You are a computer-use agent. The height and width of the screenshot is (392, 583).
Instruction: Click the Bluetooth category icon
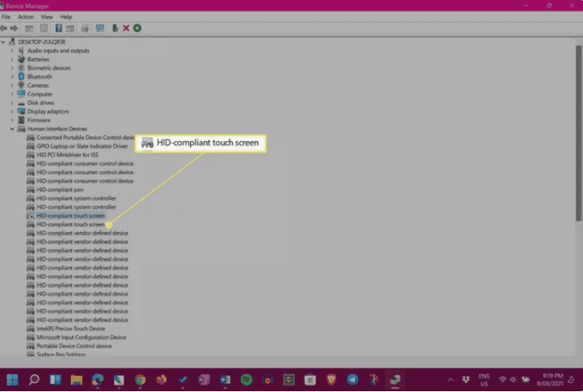pyautogui.click(x=22, y=77)
